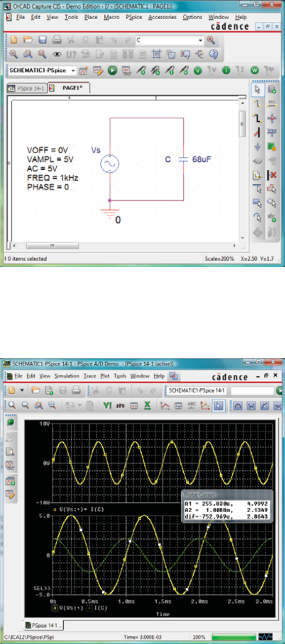
Task: Click the current marker I icon
Action: coord(226,71)
